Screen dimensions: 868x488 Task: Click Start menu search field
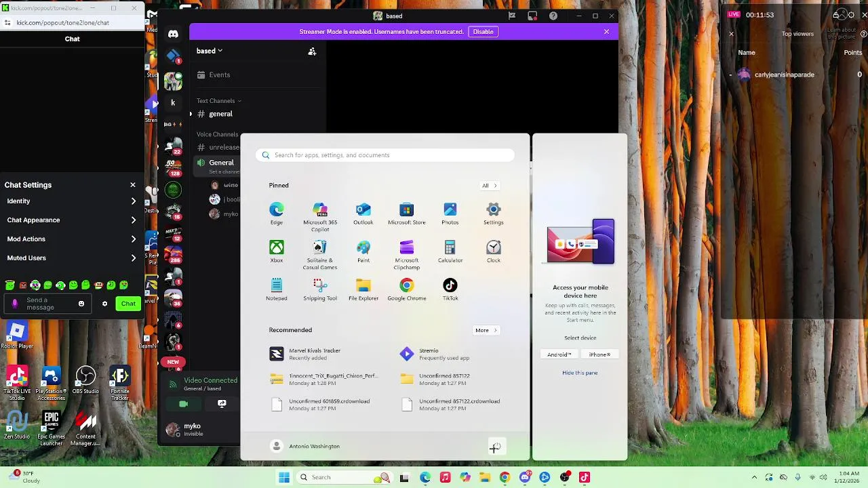[385, 155]
